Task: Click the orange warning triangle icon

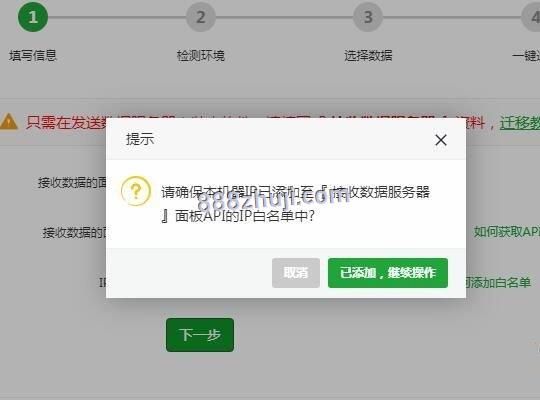Action: [9, 122]
